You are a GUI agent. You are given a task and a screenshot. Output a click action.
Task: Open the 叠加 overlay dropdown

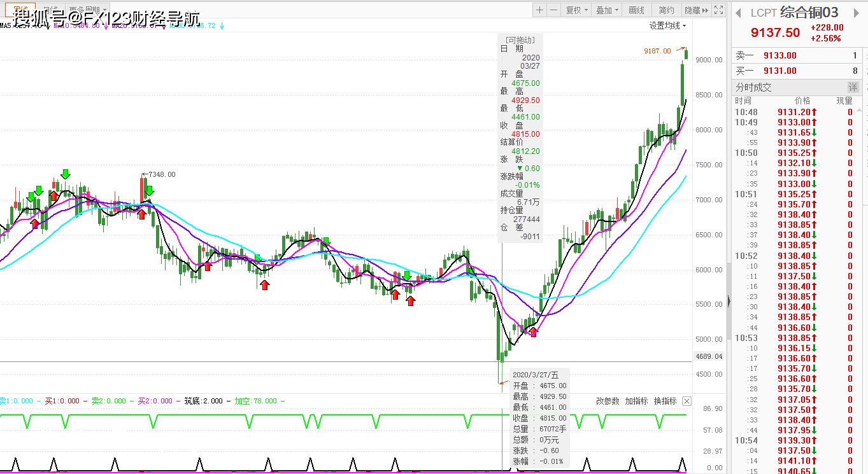606,10
